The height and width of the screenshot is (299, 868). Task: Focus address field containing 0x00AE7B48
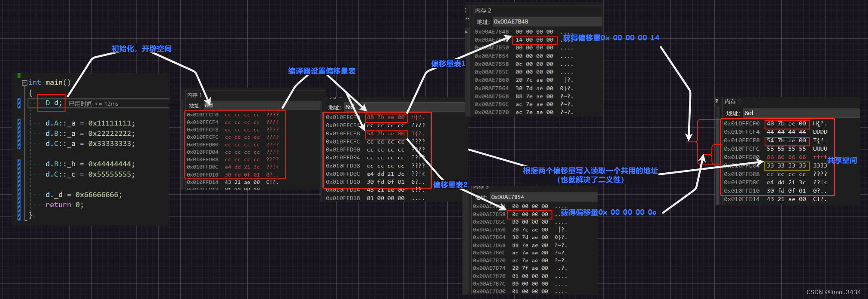click(547, 21)
